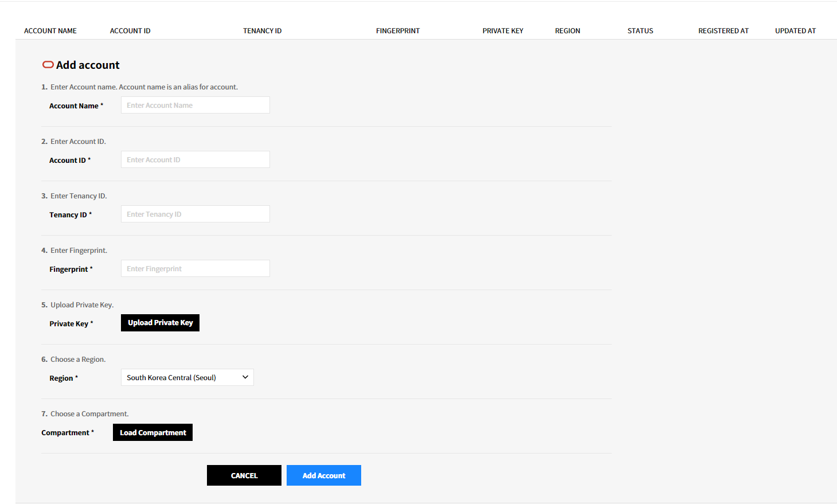This screenshot has height=504, width=837.
Task: Click the Load Compartment button
Action: click(x=152, y=432)
